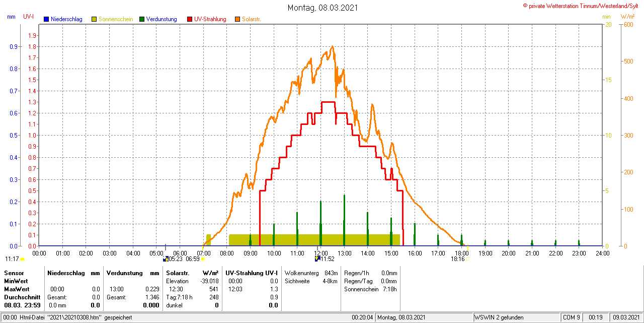
Task: Click the Regen/1h 0.0mm entry
Action: (371, 273)
